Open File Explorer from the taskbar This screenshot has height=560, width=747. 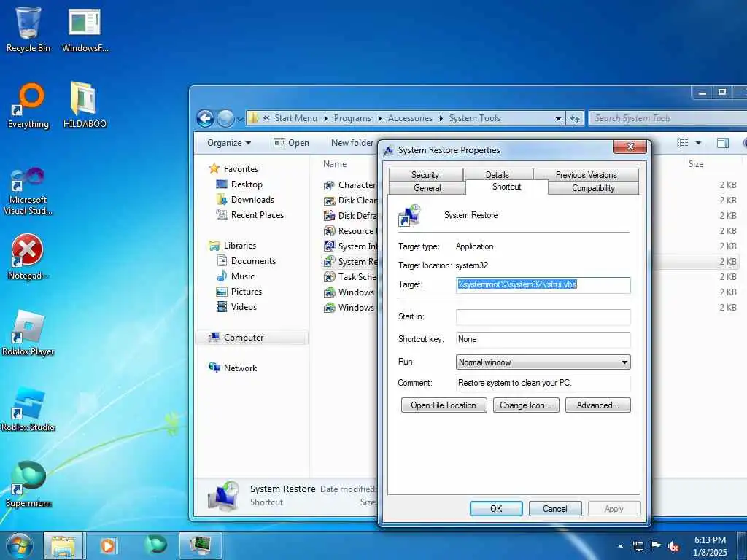[63, 545]
